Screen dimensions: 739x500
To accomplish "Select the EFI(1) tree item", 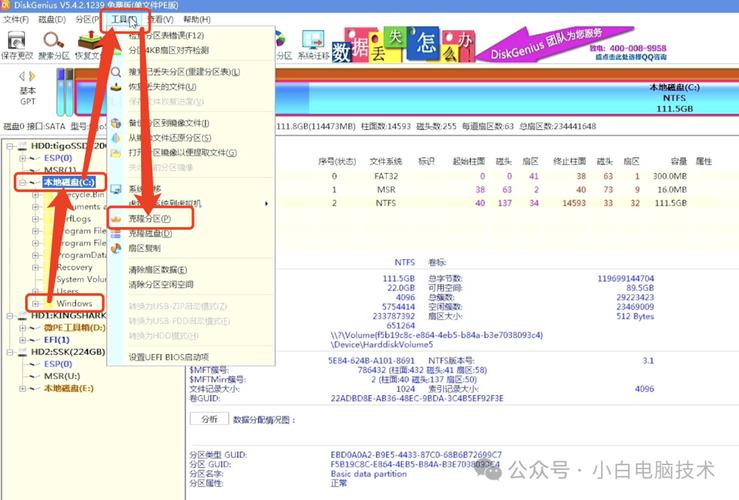I will [57, 340].
